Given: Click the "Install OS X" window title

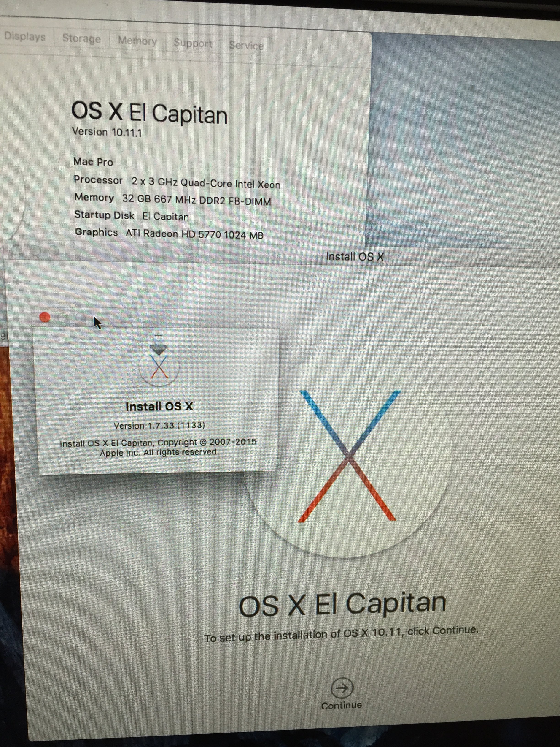Looking at the screenshot, I should (x=355, y=257).
